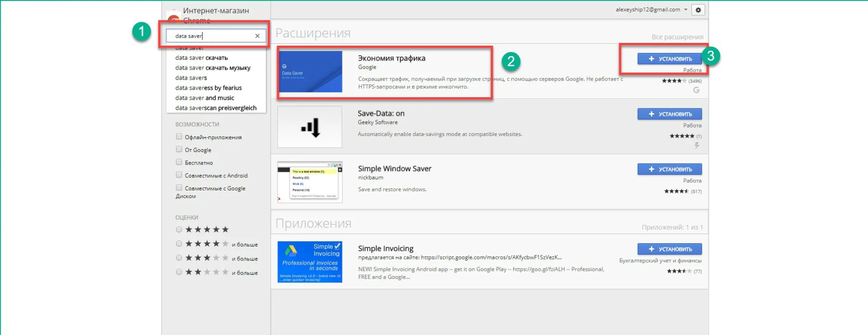
Task: Open the settings gear menu
Action: pos(698,10)
